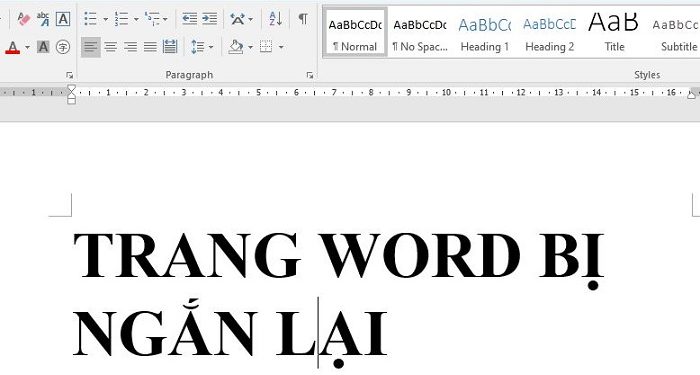Viewport: 700px width, 375px height.
Task: Toggle paragraph marks display
Action: [x=303, y=19]
